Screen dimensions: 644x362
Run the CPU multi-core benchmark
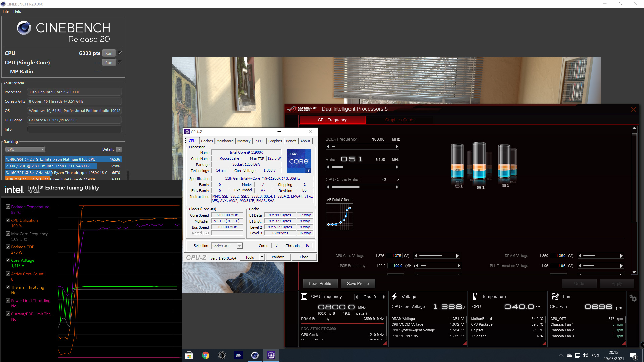[109, 53]
